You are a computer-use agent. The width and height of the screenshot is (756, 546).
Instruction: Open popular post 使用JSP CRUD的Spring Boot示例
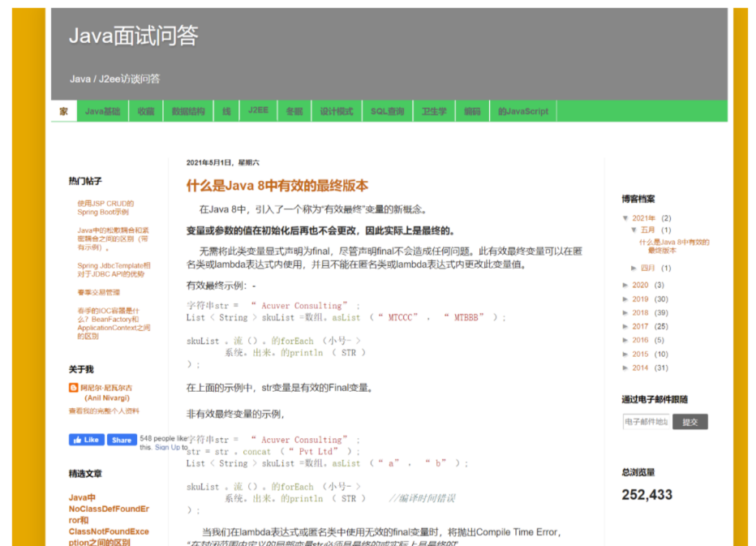coord(105,208)
